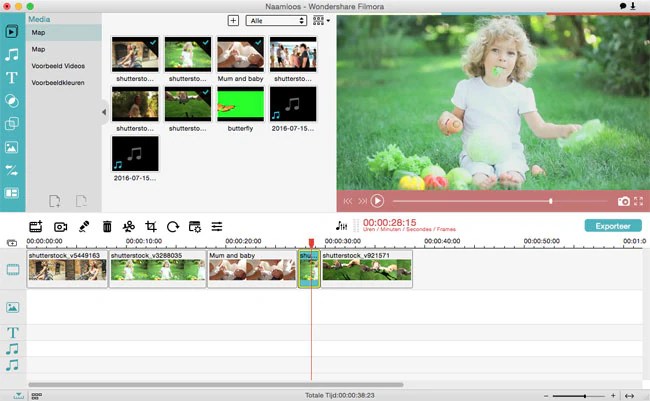Play the preview video
This screenshot has height=401, width=650.
click(377, 201)
